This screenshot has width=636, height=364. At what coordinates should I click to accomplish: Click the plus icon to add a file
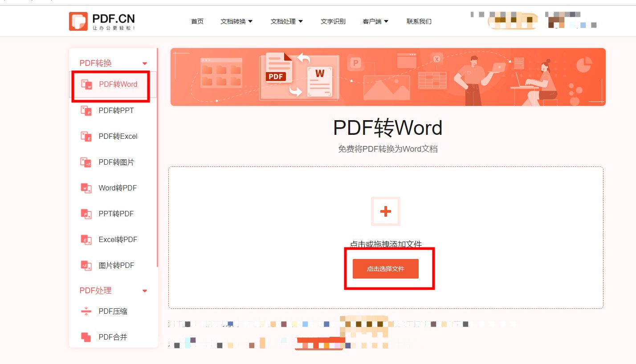[386, 211]
